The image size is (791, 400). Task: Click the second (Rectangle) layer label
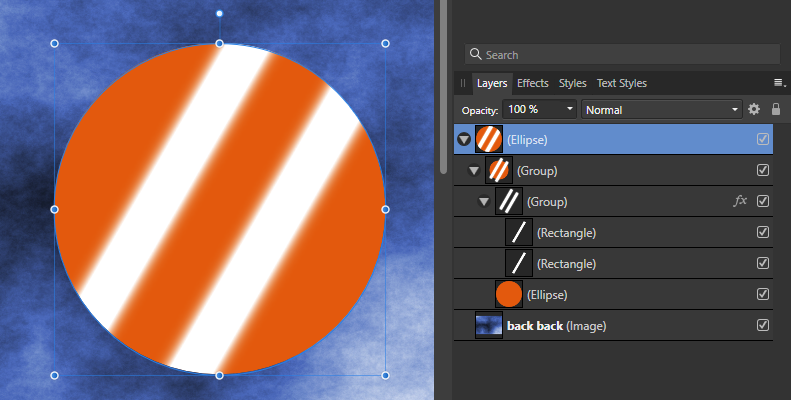point(566,264)
